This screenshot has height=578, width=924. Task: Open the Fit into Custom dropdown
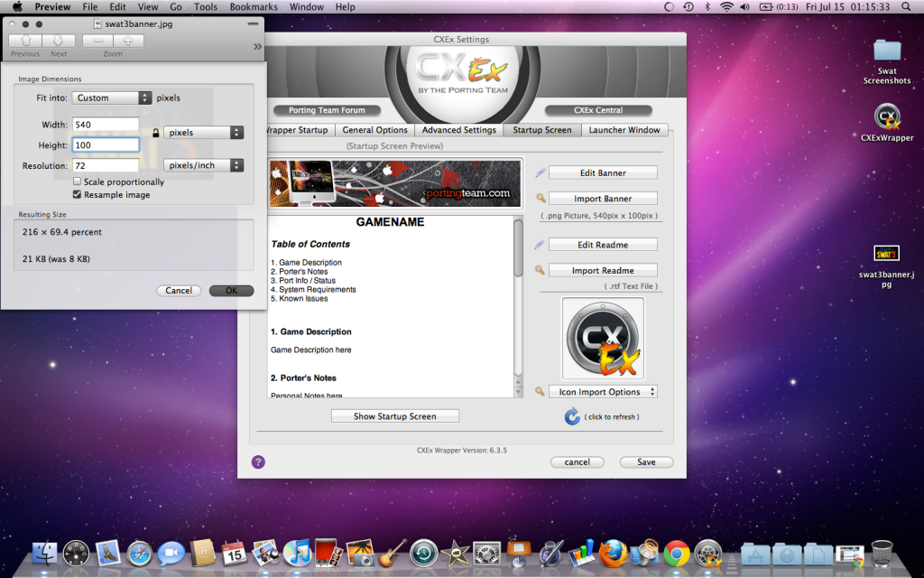(x=112, y=98)
